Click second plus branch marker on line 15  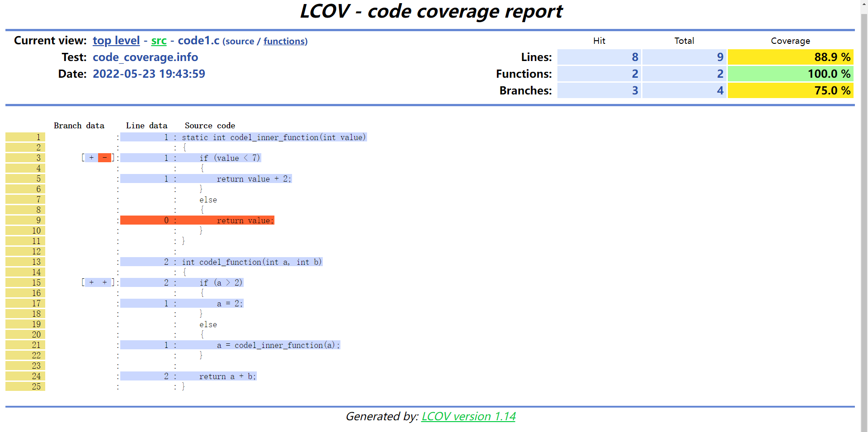click(x=104, y=282)
